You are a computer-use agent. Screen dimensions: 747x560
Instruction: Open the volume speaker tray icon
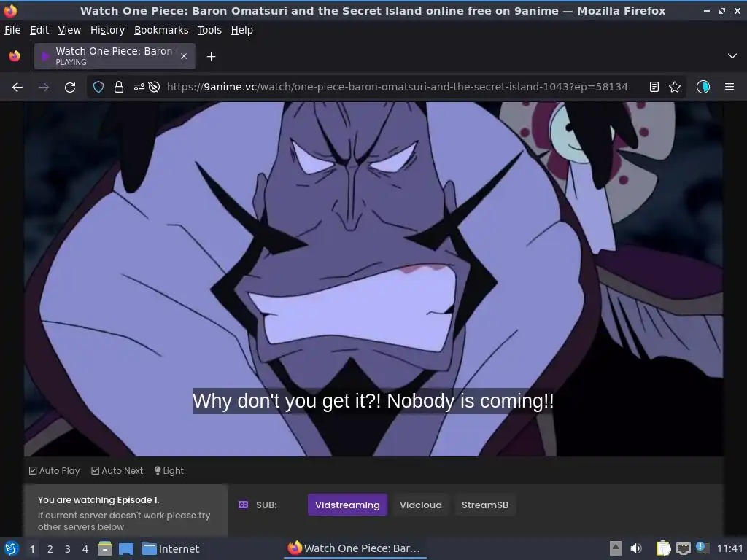click(636, 548)
